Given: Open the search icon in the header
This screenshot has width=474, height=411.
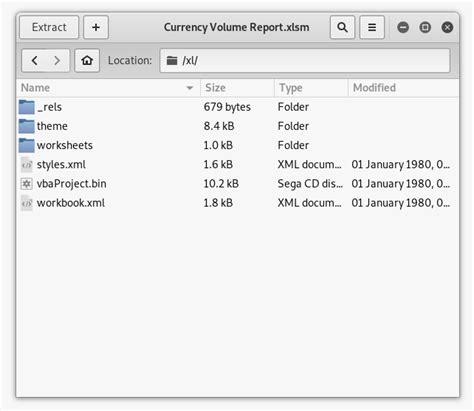Looking at the screenshot, I should click(x=342, y=27).
